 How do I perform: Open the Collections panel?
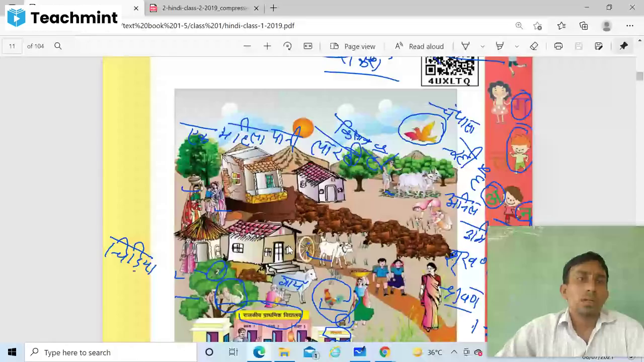pyautogui.click(x=584, y=26)
